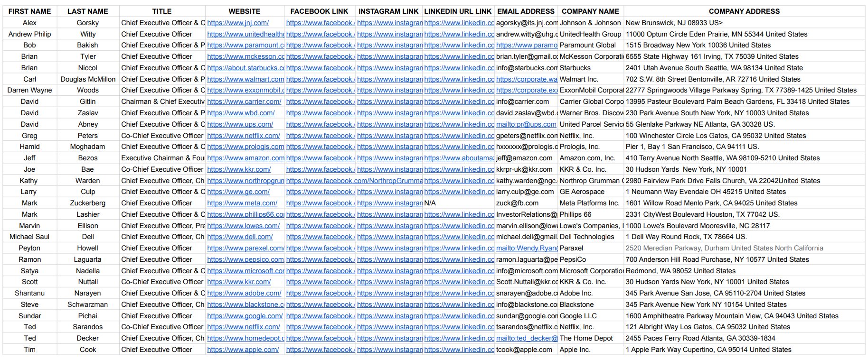This screenshot has width=868, height=360.
Task: Click kkr.com website link in Scott Nuttall row
Action: [x=239, y=282]
